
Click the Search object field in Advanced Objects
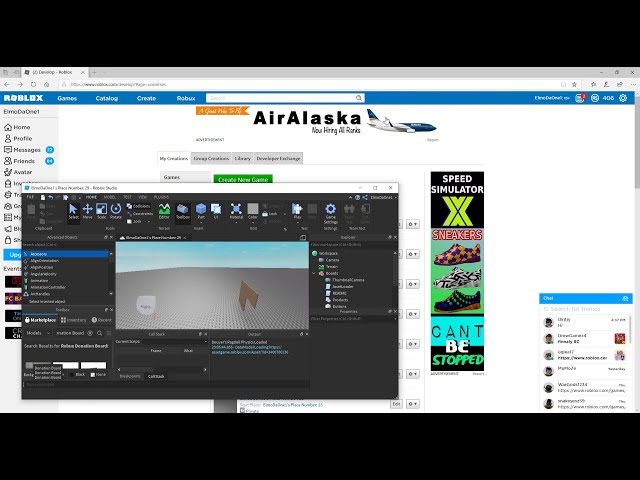[67, 244]
